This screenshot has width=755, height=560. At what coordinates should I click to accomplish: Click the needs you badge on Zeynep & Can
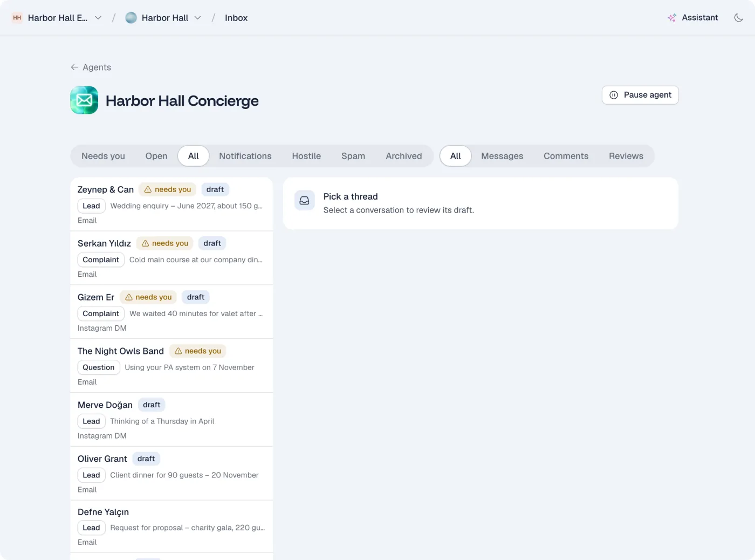(168, 189)
